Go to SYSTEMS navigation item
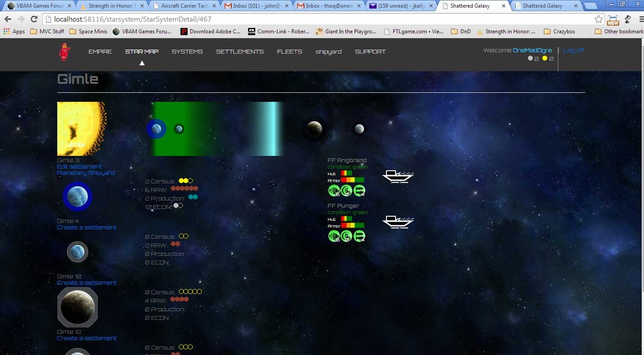644x355 pixels. (x=187, y=51)
